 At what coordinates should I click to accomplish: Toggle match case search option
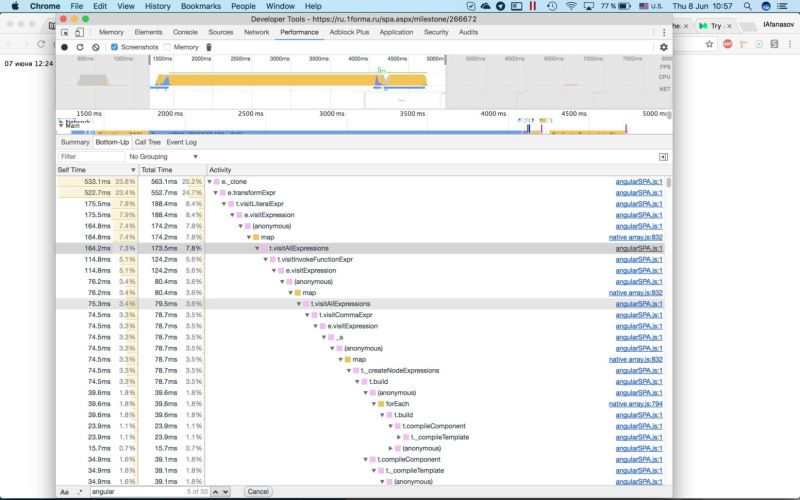64,492
